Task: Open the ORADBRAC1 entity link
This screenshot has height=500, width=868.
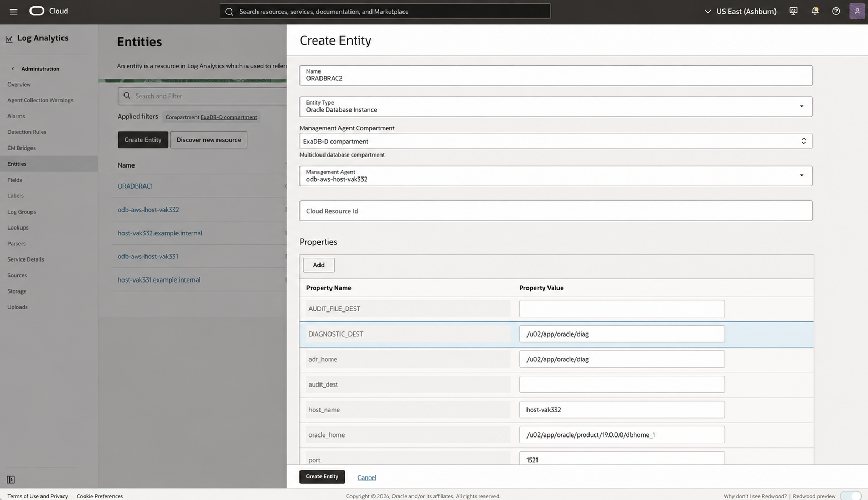Action: (x=135, y=186)
